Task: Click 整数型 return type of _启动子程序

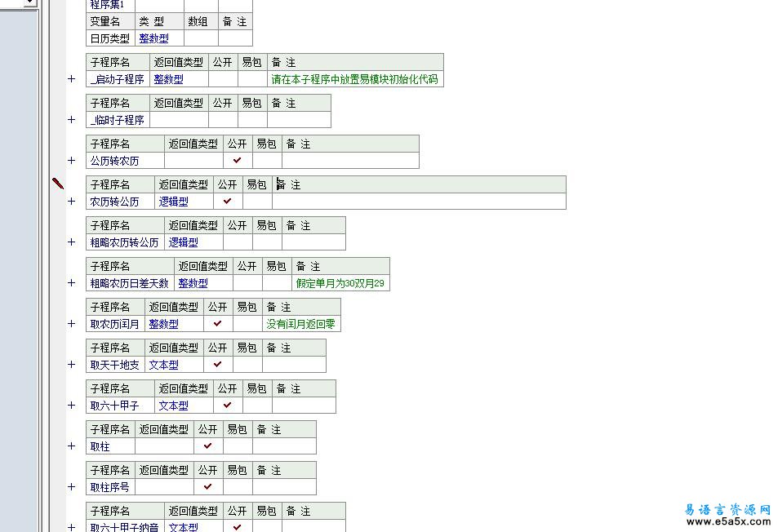Action: 169,79
